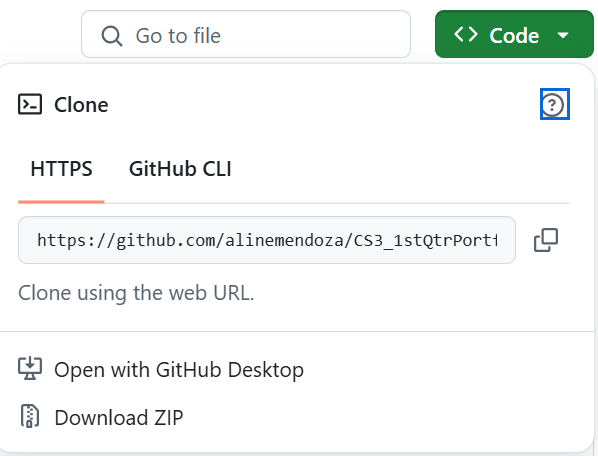Select the HTTPS clone URL text field
This screenshot has width=598, height=456.
[267, 240]
